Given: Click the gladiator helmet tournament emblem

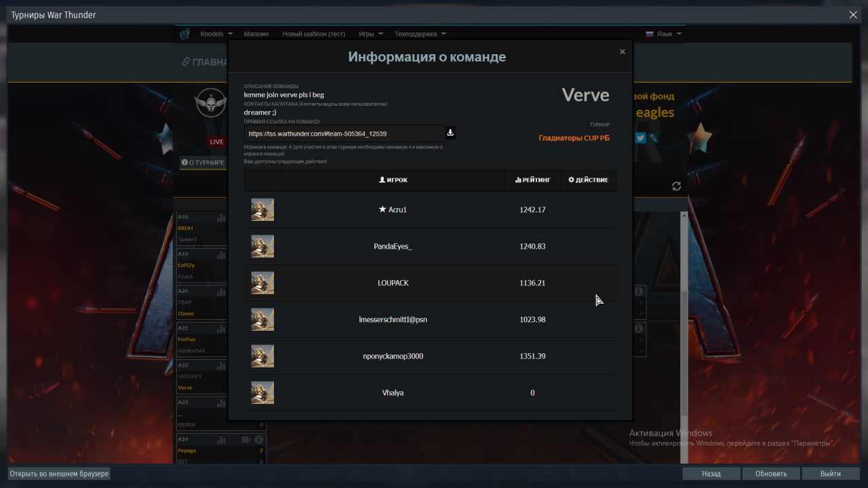Looking at the screenshot, I should coord(210,104).
